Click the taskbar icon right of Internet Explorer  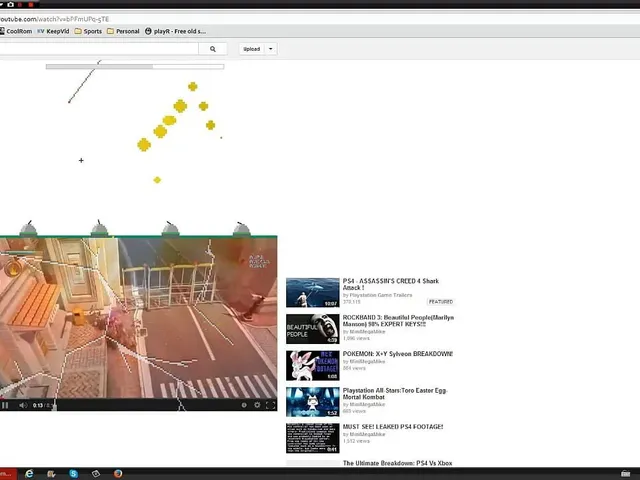[51, 473]
